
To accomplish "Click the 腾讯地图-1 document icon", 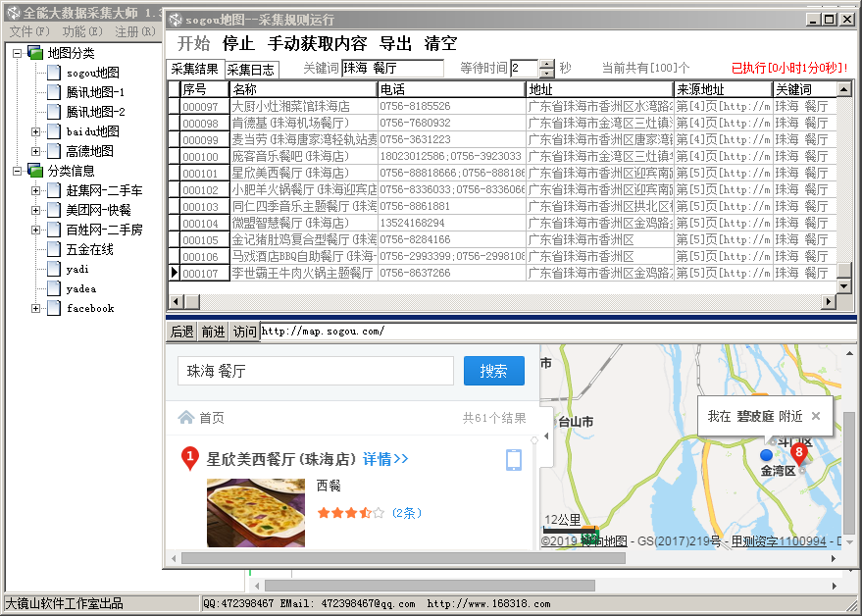I will 53,92.
